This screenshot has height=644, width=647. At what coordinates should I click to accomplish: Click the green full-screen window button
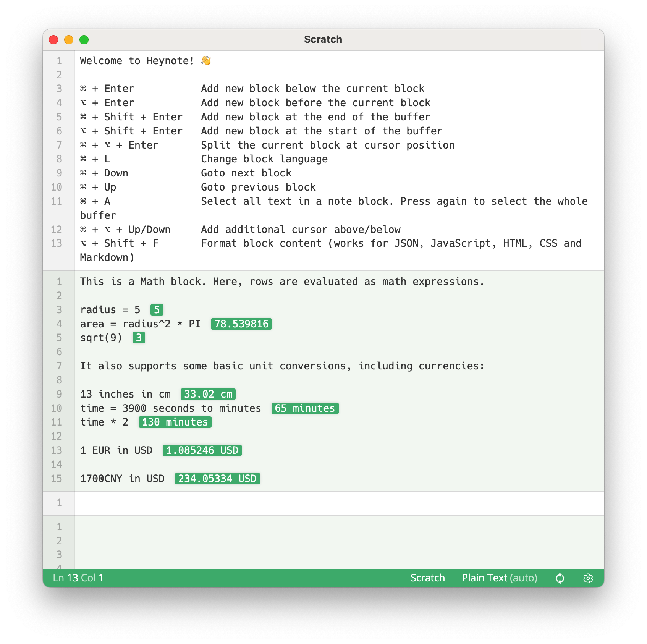pos(84,40)
